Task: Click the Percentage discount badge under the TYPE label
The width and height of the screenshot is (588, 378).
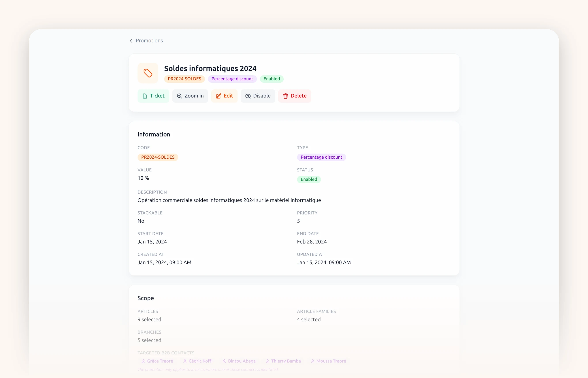Action: (321, 157)
